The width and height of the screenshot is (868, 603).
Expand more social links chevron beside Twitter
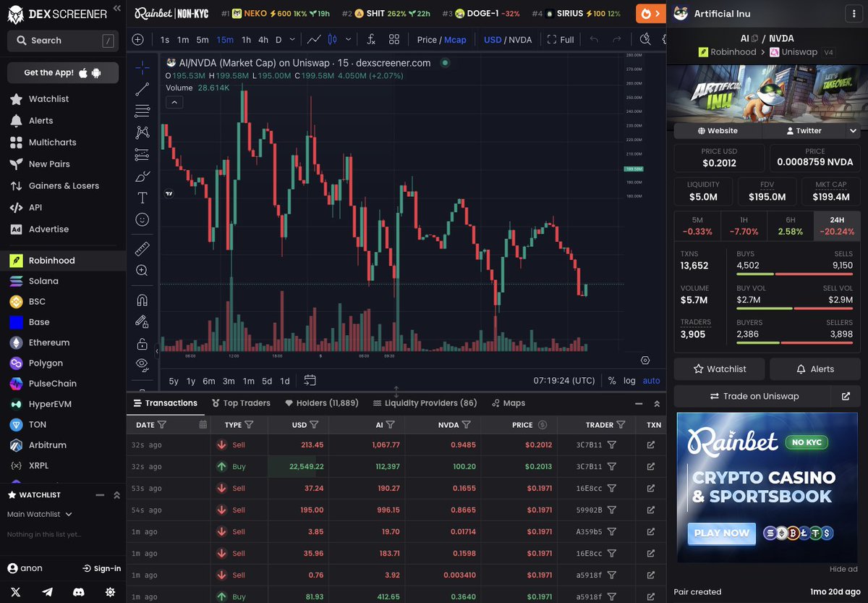tap(854, 131)
